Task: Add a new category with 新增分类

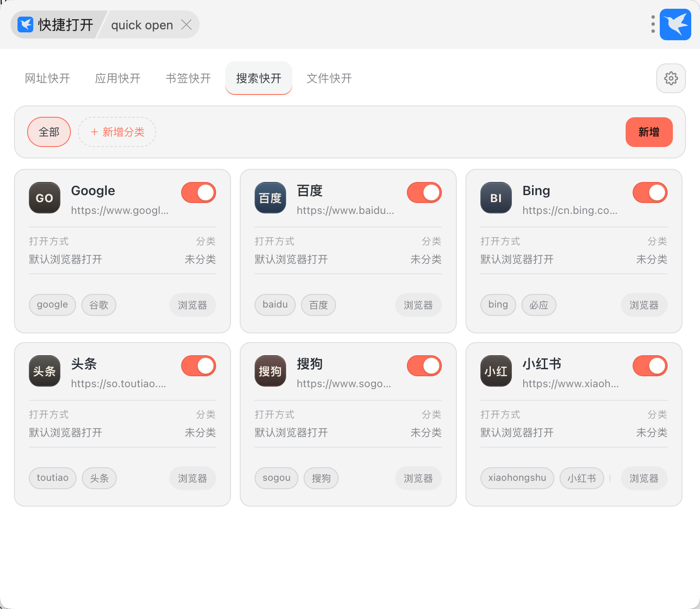Action: coord(117,132)
